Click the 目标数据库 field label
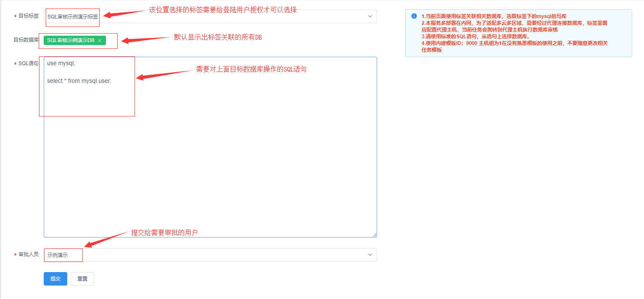The width and height of the screenshot is (644, 299). point(26,40)
